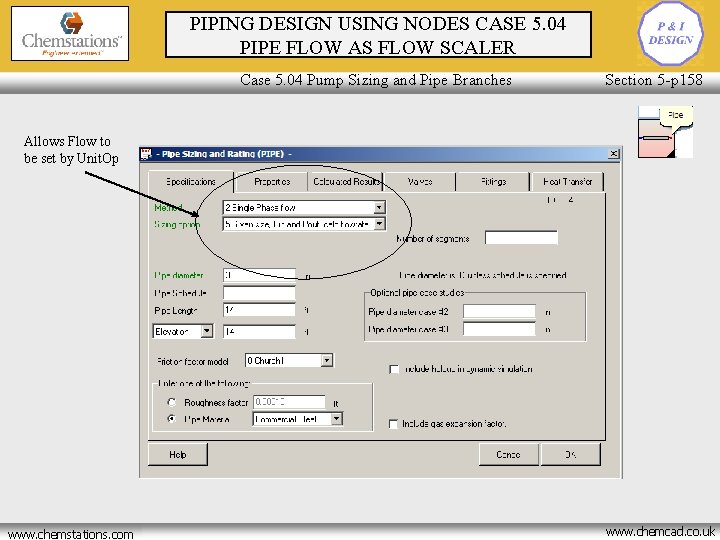Focus the Pipe diameter input field

(x=259, y=276)
